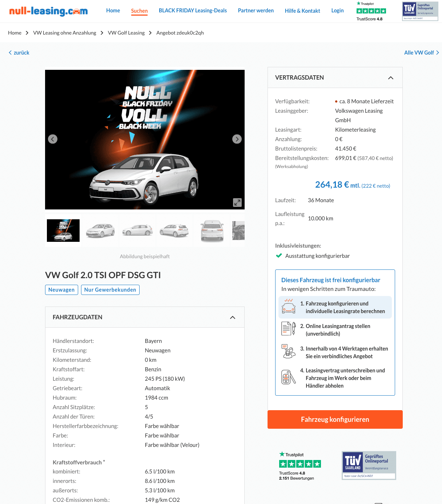This screenshot has height=504, width=442.
Task: Click the Nur Gewerbekunden tag
Action: coord(110,290)
